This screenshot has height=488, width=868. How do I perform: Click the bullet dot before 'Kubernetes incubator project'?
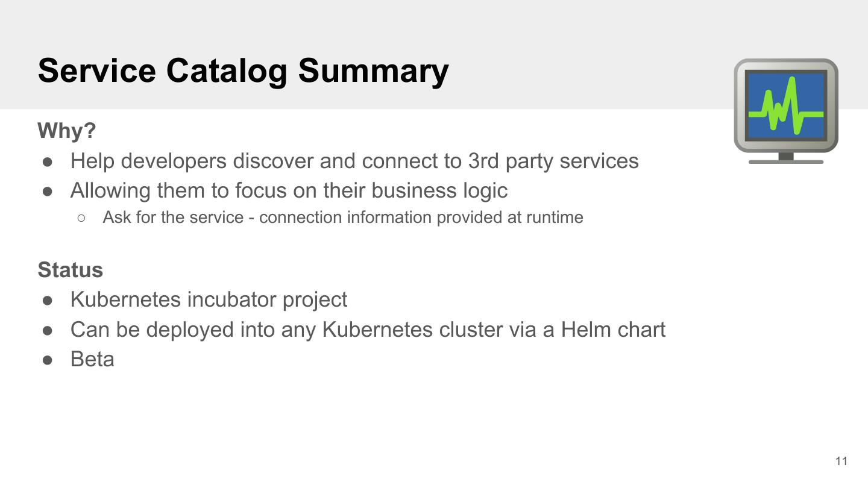point(48,300)
